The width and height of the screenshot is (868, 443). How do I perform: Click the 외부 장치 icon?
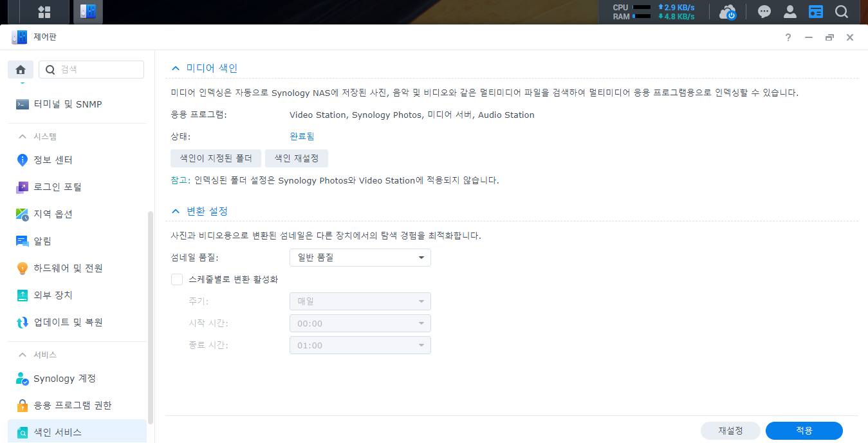pos(23,295)
